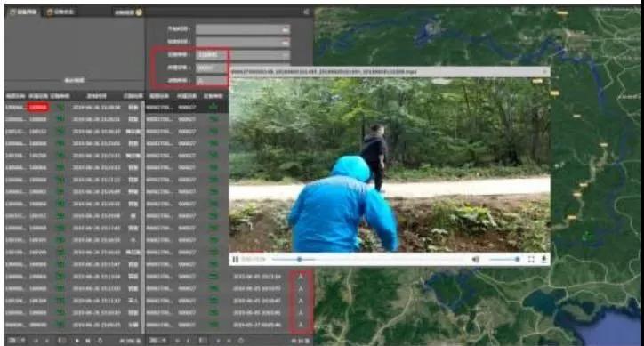This screenshot has width=644, height=346.
Task: Click the video seek progress slider
Action: (x=294, y=260)
